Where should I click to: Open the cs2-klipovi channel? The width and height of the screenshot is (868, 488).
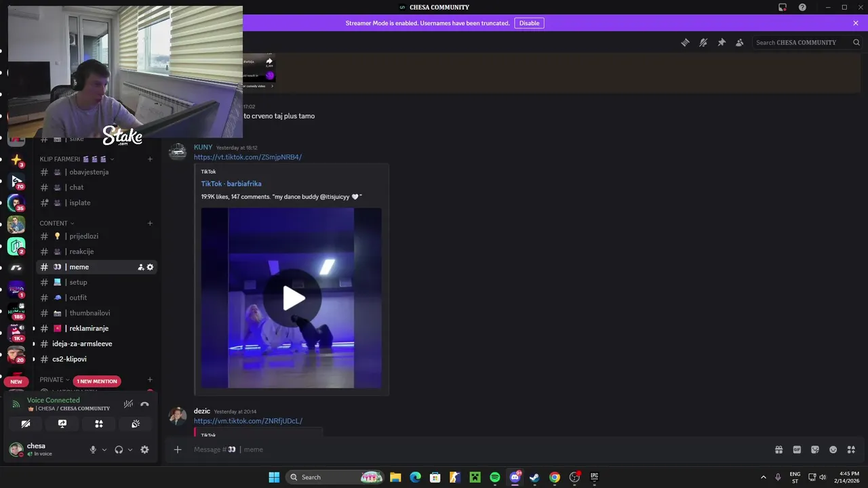click(x=97, y=359)
